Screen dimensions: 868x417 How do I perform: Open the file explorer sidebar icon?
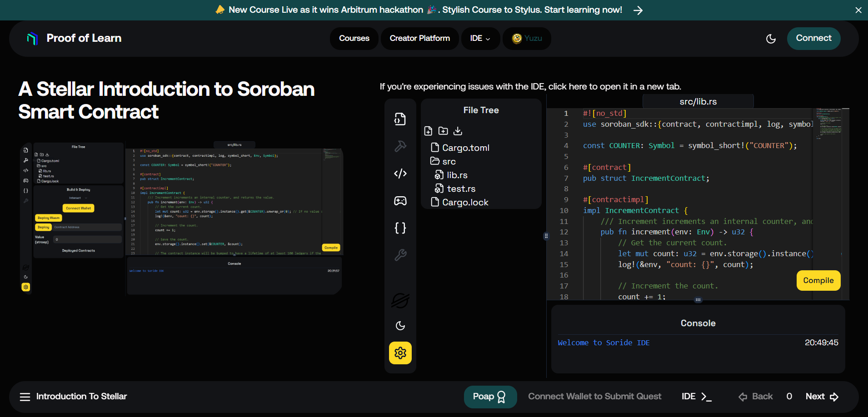point(400,119)
